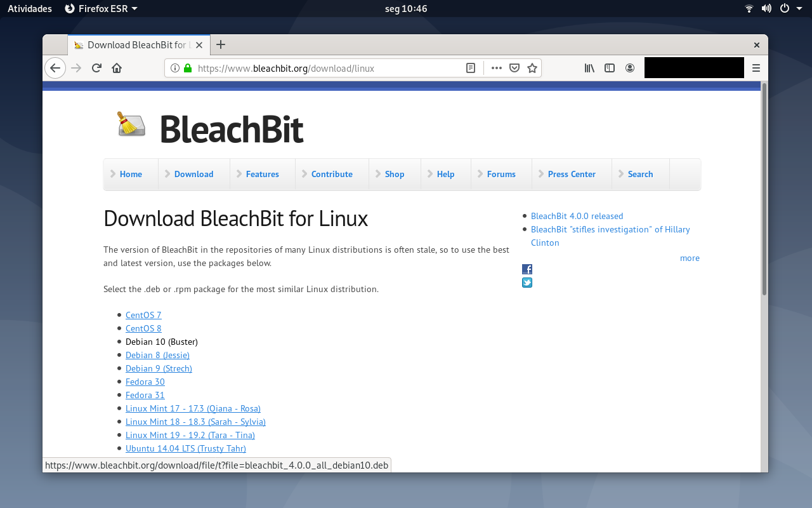
Task: Open BleachBit Twitter page icon
Action: point(527,283)
